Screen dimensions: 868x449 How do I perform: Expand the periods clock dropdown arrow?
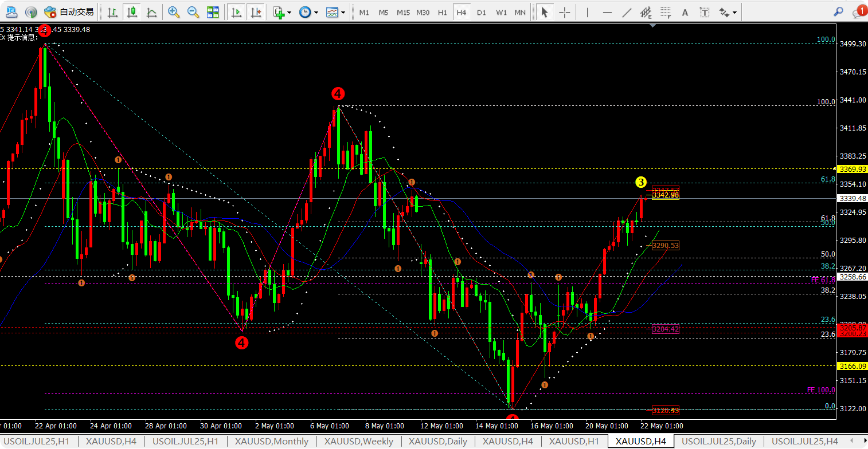pyautogui.click(x=315, y=13)
